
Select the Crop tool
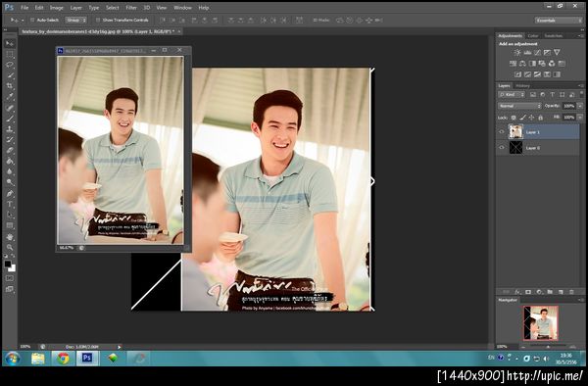[x=10, y=86]
